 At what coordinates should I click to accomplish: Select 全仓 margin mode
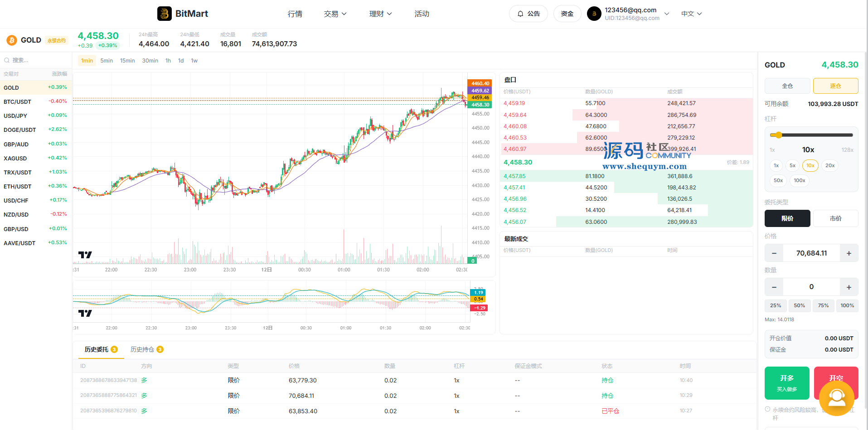(787, 86)
